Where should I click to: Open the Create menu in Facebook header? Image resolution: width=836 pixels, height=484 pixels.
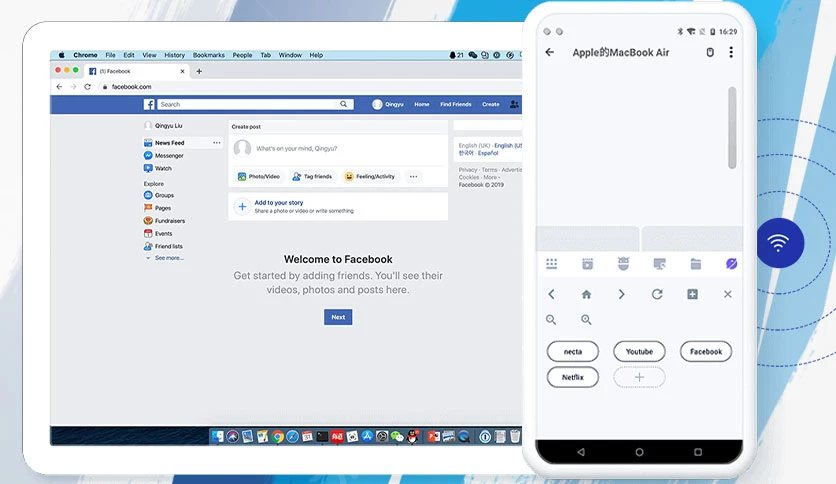coord(491,104)
